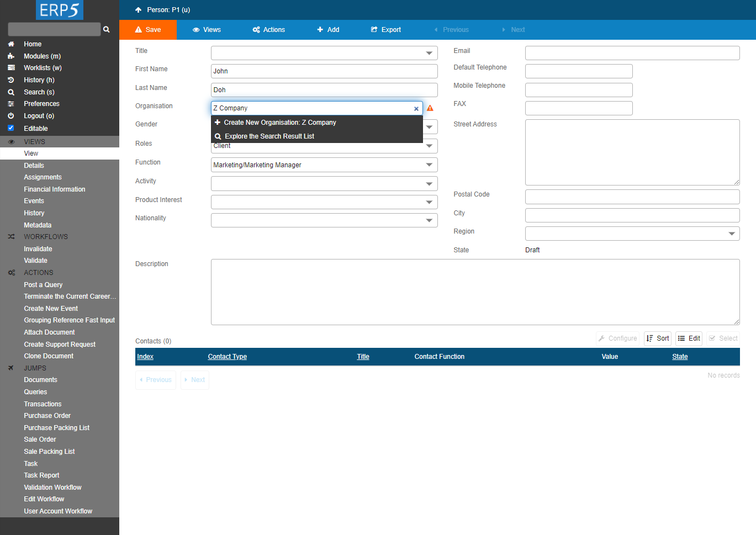Image resolution: width=756 pixels, height=535 pixels.
Task: Click the Postal Code field
Action: pos(632,197)
